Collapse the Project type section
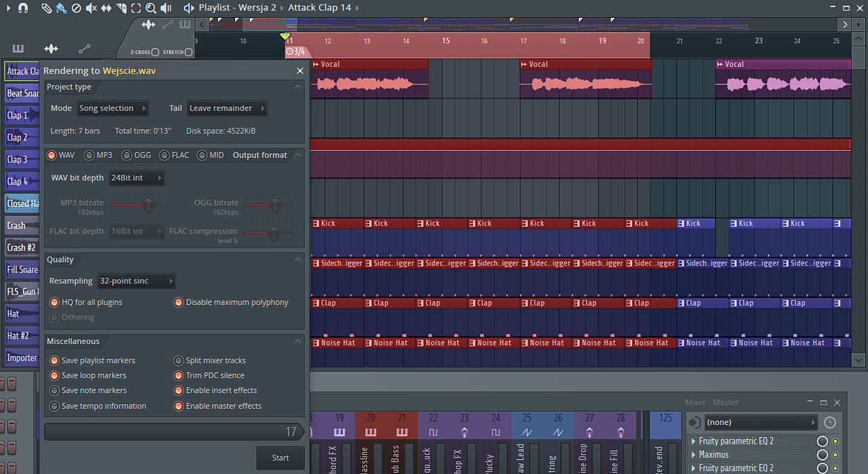The height and width of the screenshot is (474, 868). click(297, 87)
